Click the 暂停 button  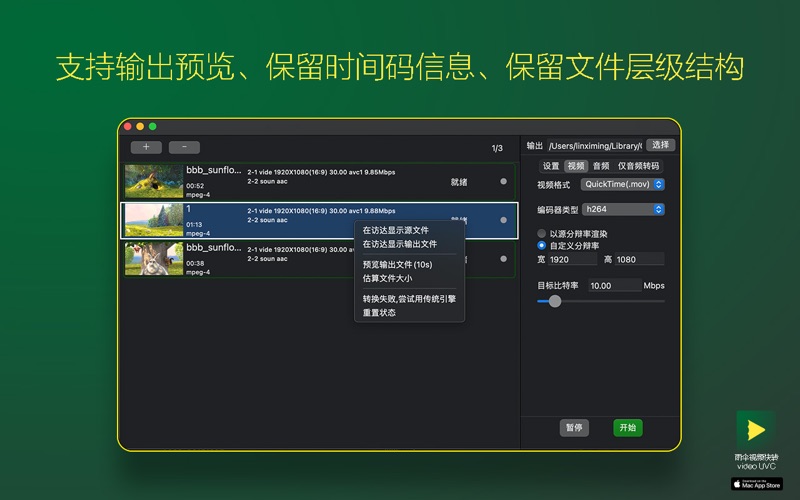click(574, 428)
